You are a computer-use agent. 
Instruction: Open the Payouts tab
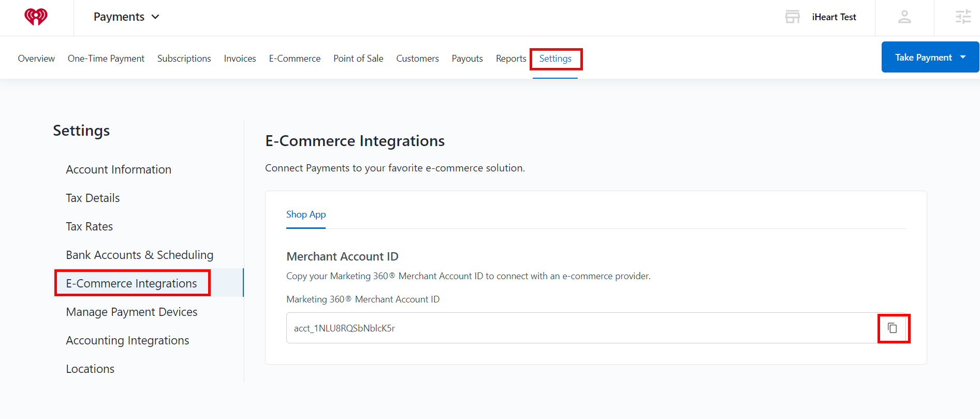(467, 59)
